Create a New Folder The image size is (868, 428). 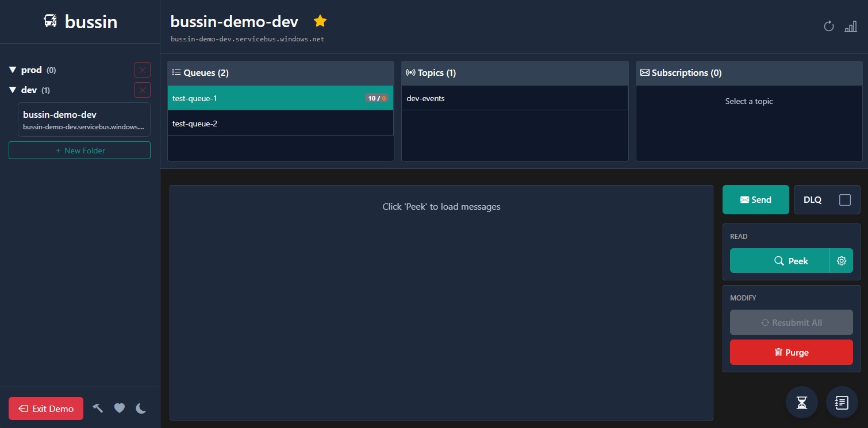[79, 151]
